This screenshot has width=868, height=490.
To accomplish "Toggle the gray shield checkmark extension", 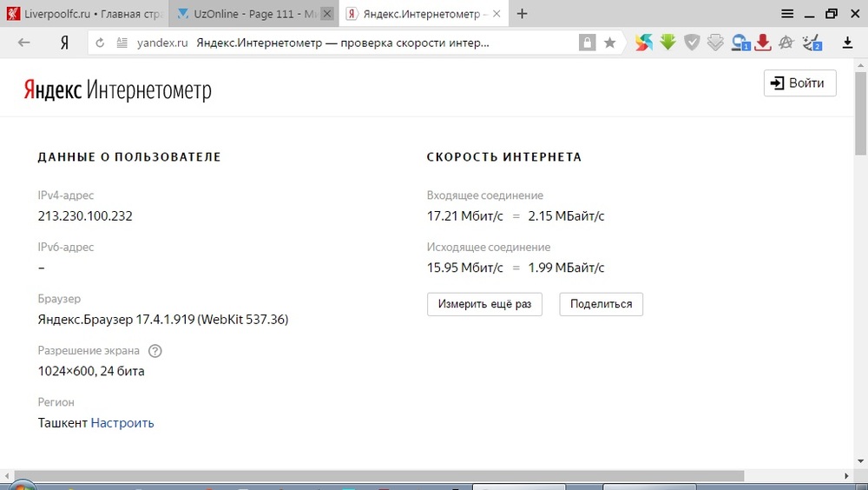I will point(692,42).
